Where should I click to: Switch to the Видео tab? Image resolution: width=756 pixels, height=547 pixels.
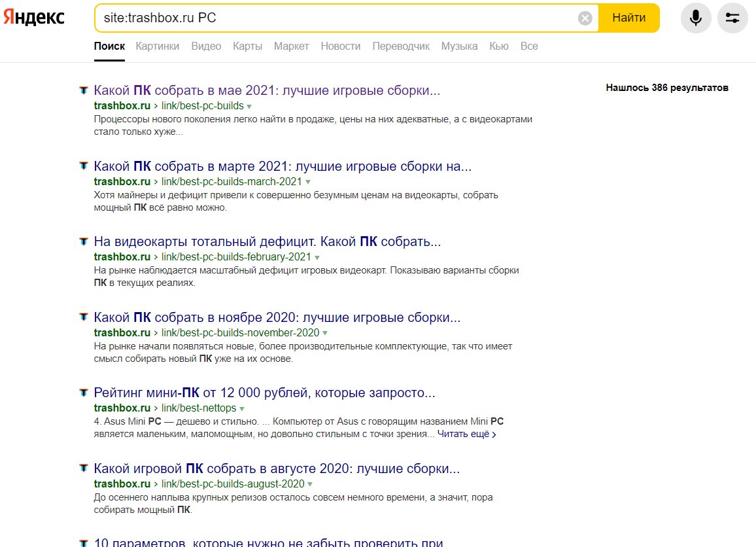pos(206,46)
